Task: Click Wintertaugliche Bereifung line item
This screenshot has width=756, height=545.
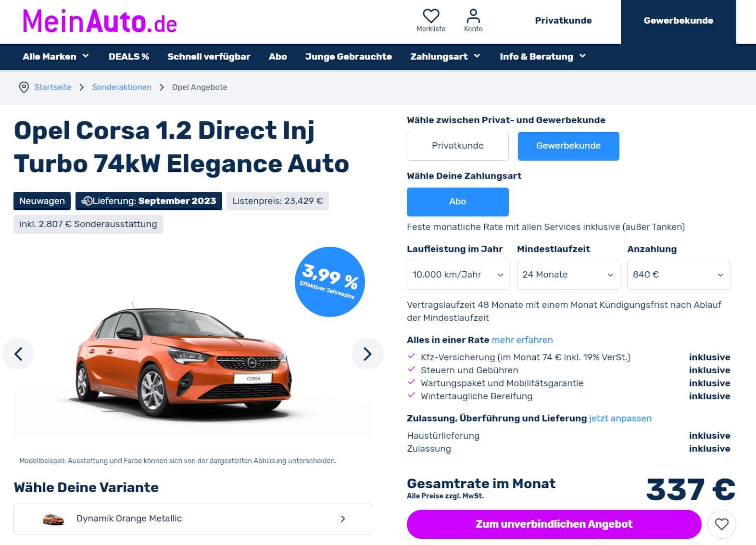Action: coord(477,396)
